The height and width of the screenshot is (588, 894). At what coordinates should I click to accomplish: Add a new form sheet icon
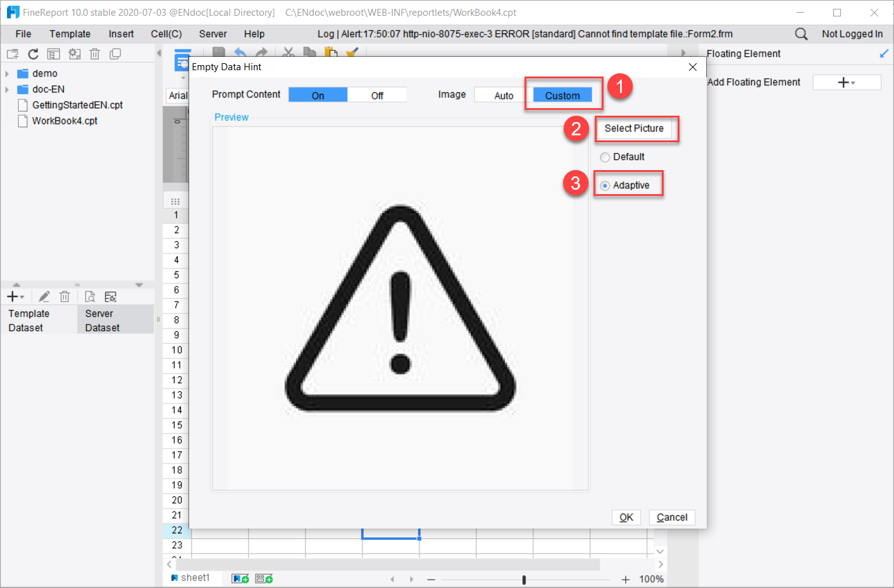pyautogui.click(x=264, y=579)
